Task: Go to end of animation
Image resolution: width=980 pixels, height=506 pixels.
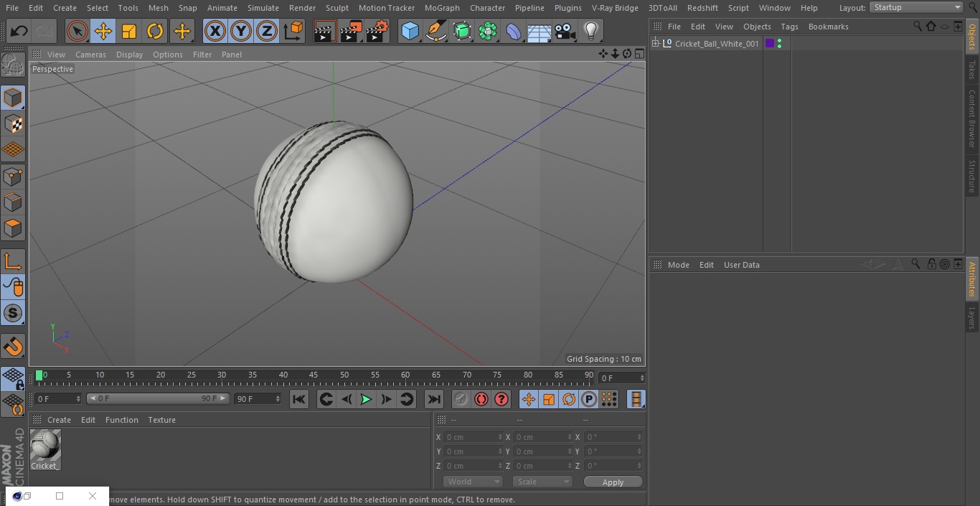Action: click(x=434, y=399)
